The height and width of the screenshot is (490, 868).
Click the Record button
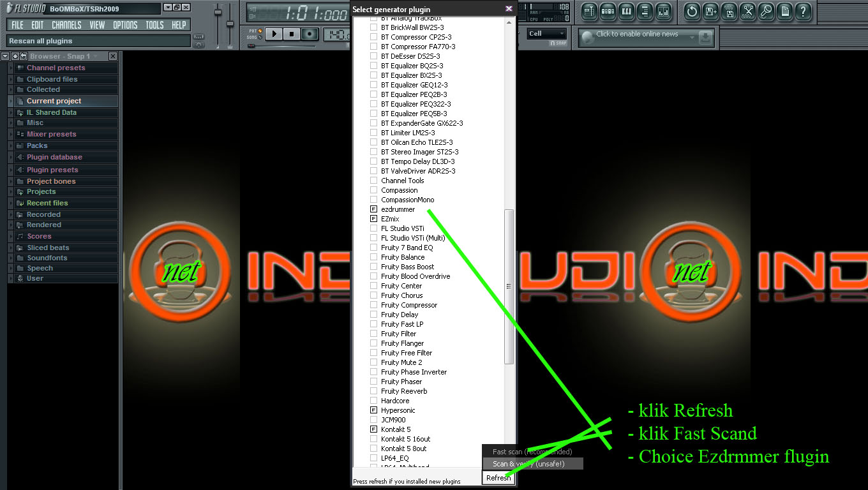[x=310, y=34]
